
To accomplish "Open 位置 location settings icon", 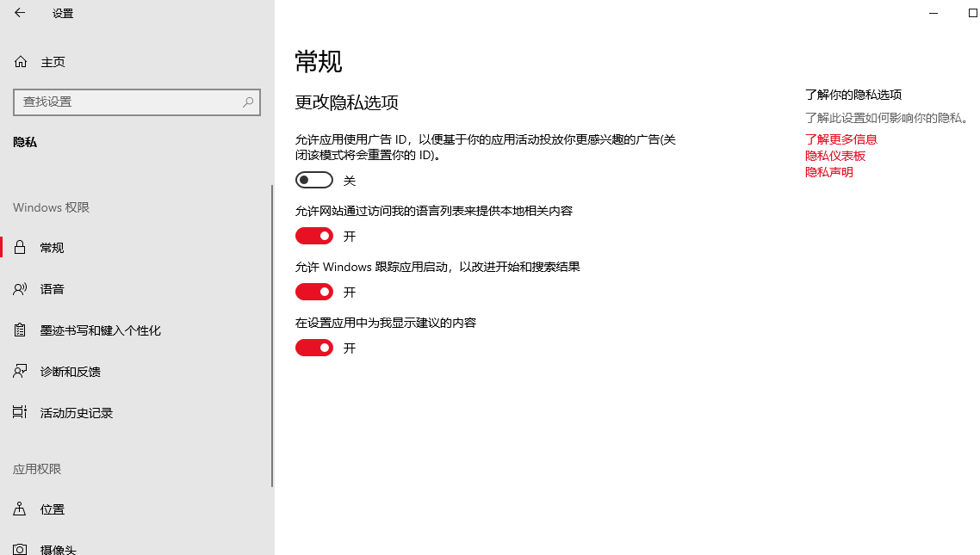I will coord(19,509).
